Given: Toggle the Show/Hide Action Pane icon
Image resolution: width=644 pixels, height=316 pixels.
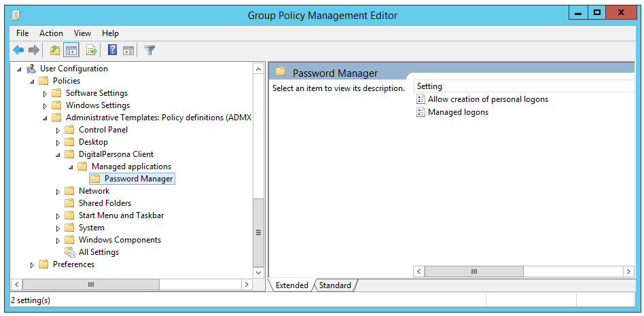Looking at the screenshot, I should 128,50.
